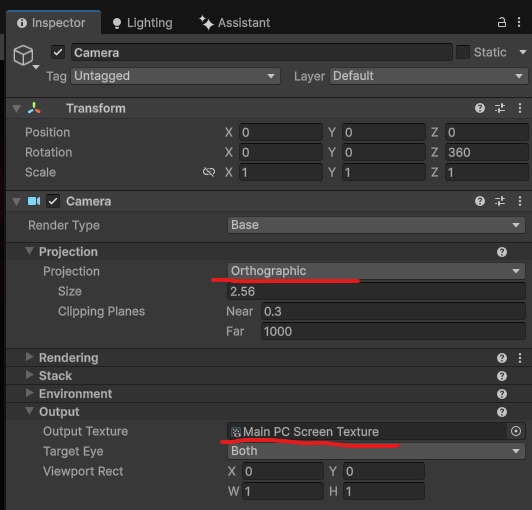This screenshot has width=532, height=510.
Task: Open the Tag Untagged dropdown
Action: pyautogui.click(x=175, y=76)
